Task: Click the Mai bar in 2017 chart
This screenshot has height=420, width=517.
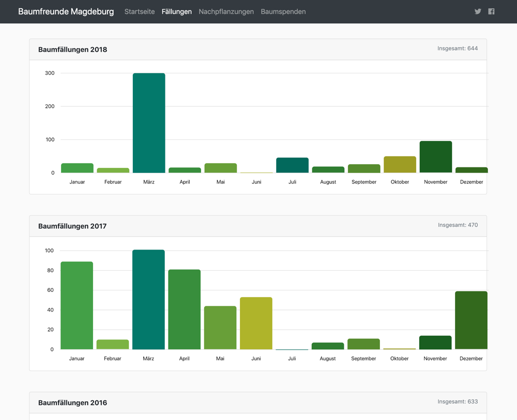Action: click(x=220, y=328)
